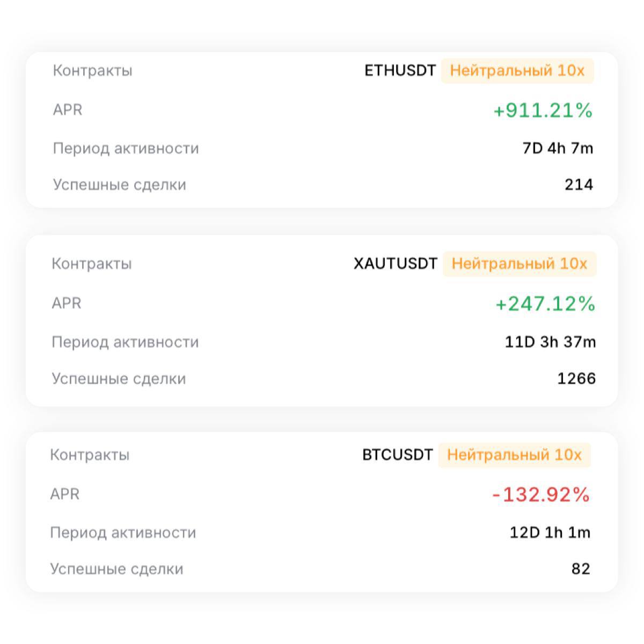
Task: Tap the neutral 10x badge next to BTCUSDT
Action: pos(514,455)
